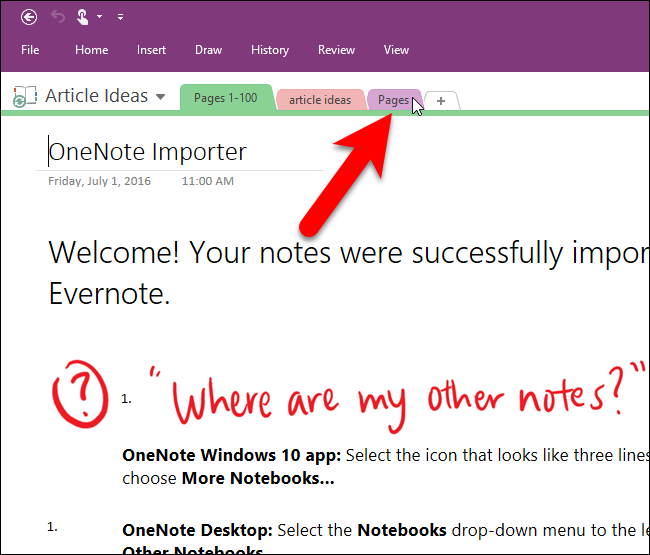
Task: Click the OneNote Windows 10 app paragraph
Action: (386, 467)
